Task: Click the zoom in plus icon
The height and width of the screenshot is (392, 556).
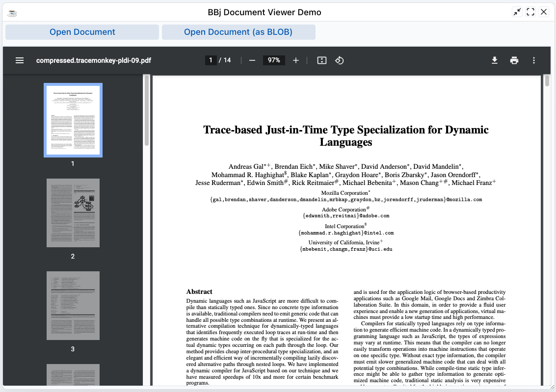Action: click(x=296, y=60)
